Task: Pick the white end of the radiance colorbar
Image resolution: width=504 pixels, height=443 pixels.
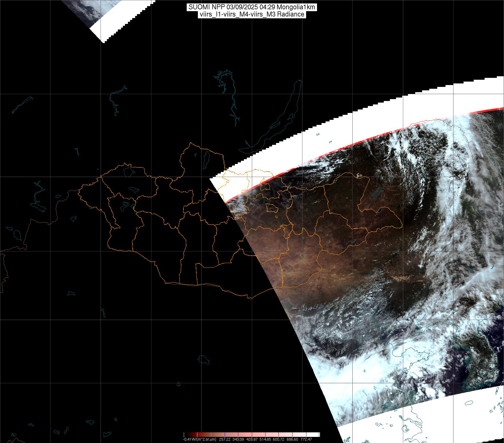Action: pyautogui.click(x=316, y=434)
